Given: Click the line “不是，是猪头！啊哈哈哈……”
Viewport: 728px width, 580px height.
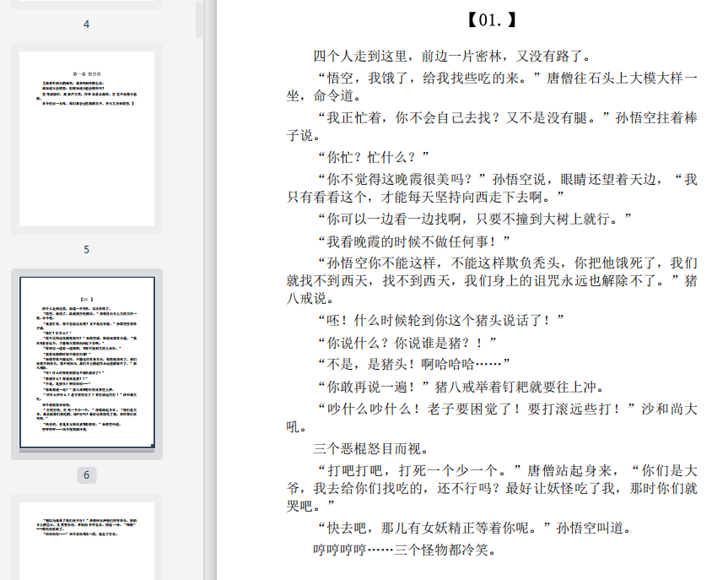Looking at the screenshot, I should tap(414, 365).
